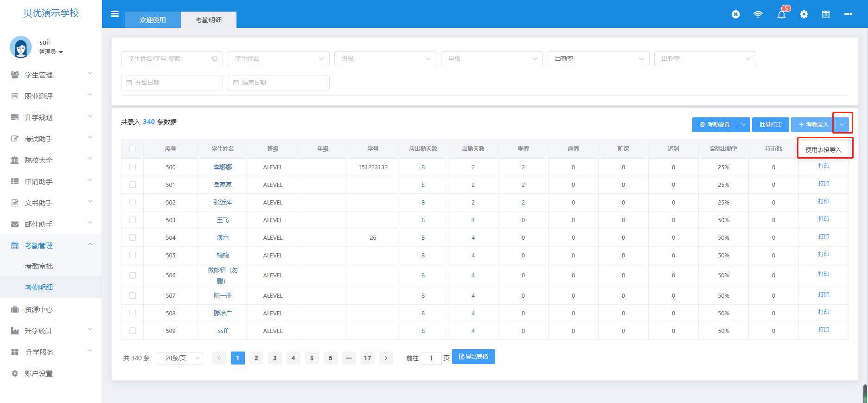Tick the checkbox for row 500 李娜娜
868x403 pixels.
[x=133, y=167]
